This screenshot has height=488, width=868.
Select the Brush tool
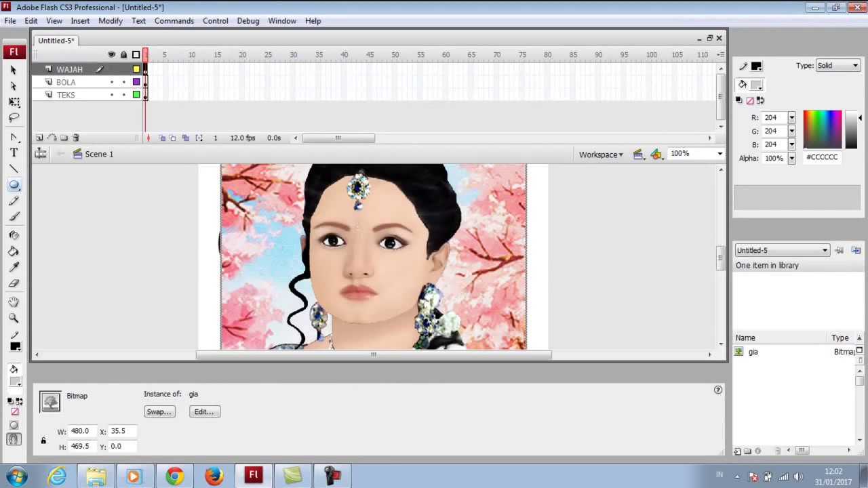tap(14, 217)
